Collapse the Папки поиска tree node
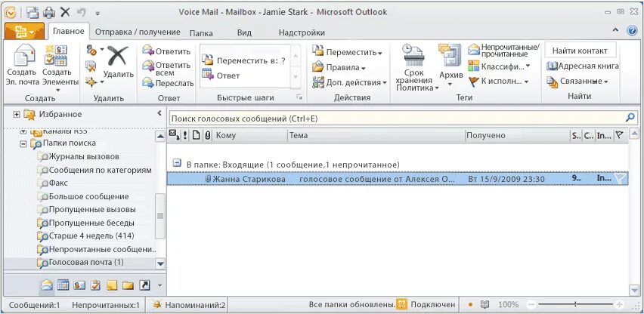This screenshot has width=644, height=314. click(x=23, y=143)
